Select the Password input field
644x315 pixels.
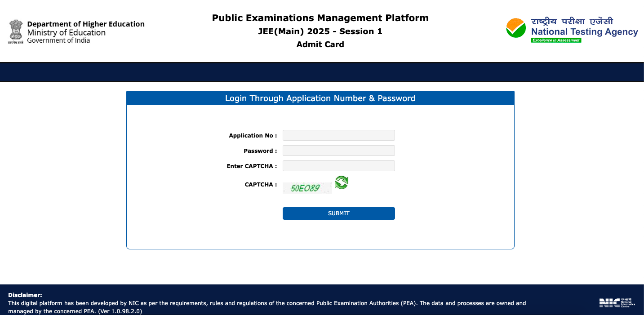338,150
